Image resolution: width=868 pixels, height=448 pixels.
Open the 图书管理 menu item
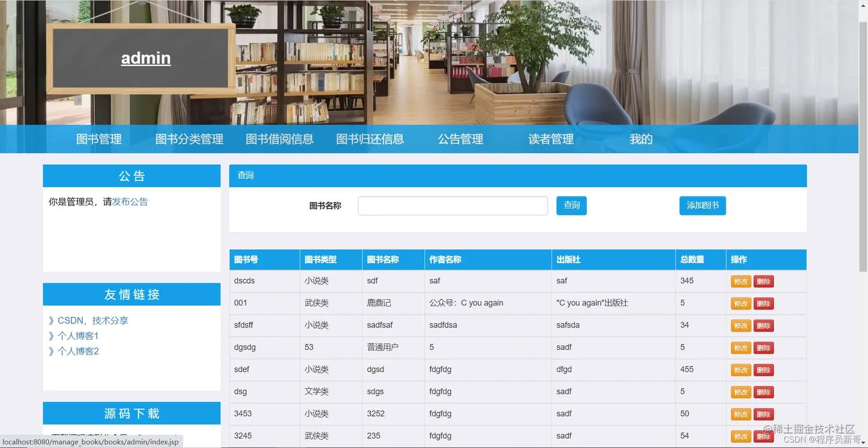pyautogui.click(x=99, y=139)
